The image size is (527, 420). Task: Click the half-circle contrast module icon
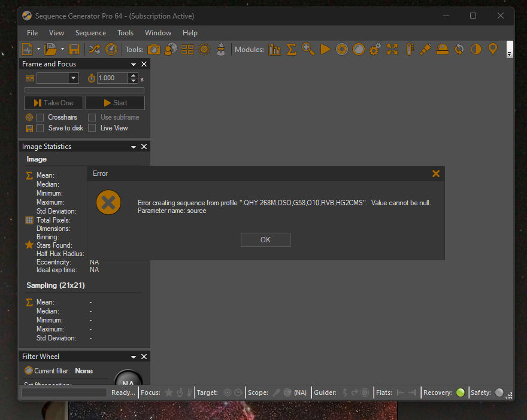coord(476,49)
